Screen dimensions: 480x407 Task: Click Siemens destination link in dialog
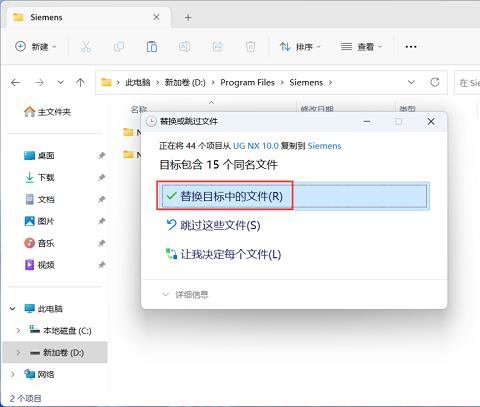(324, 146)
